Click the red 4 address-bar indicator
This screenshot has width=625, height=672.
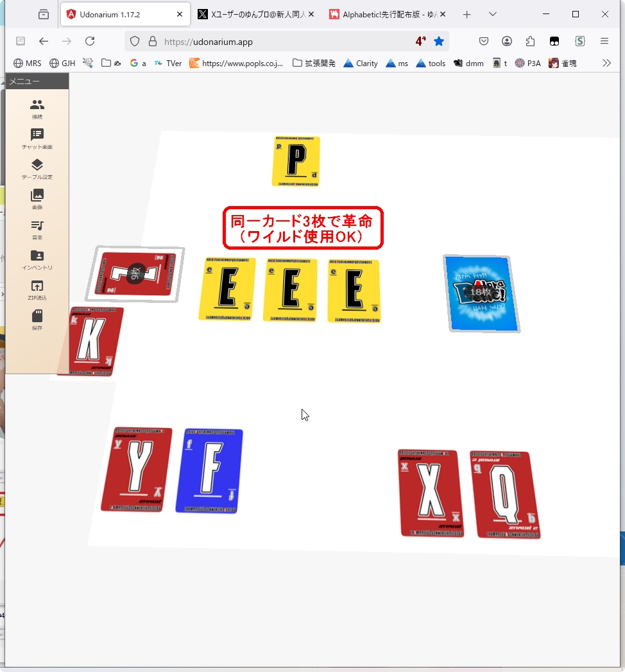coord(421,41)
